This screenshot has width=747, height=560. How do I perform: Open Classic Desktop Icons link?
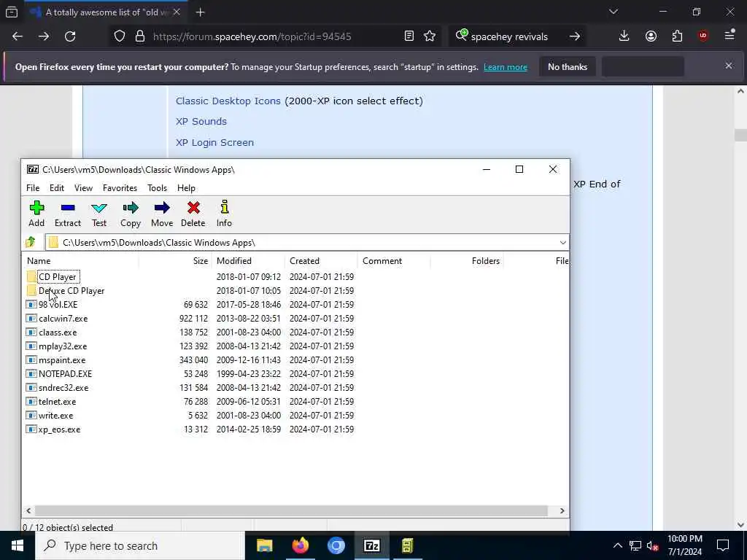tap(228, 101)
